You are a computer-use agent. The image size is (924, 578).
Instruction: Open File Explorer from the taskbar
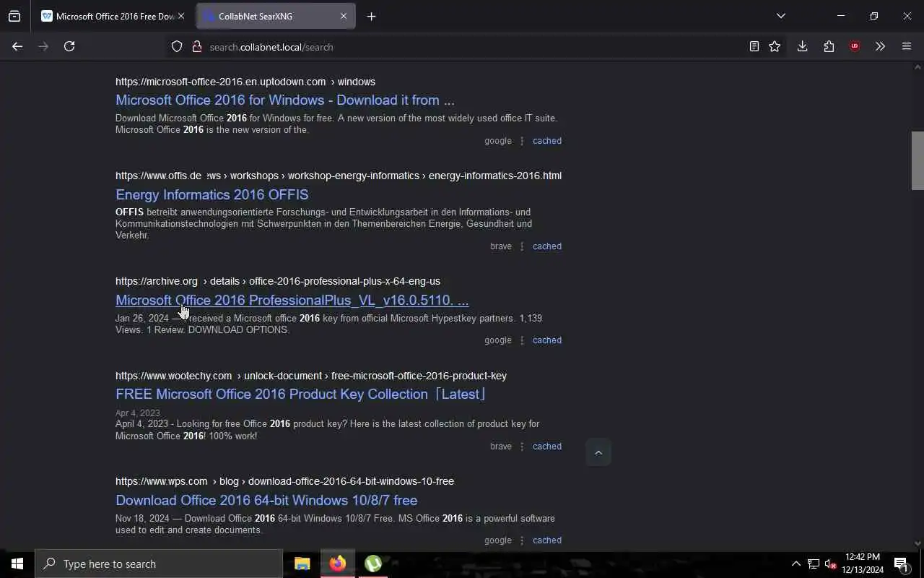pyautogui.click(x=302, y=564)
